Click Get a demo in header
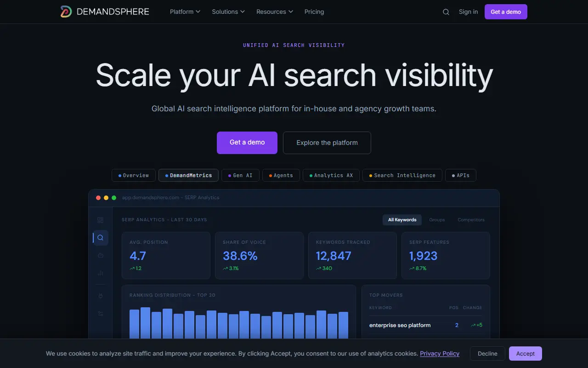This screenshot has width=588, height=368. pyautogui.click(x=506, y=12)
